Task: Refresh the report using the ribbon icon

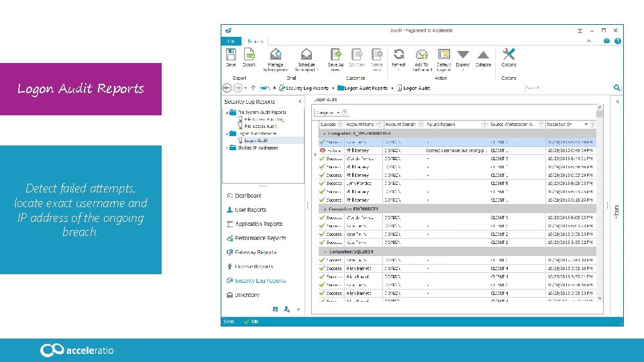Action: (x=398, y=54)
